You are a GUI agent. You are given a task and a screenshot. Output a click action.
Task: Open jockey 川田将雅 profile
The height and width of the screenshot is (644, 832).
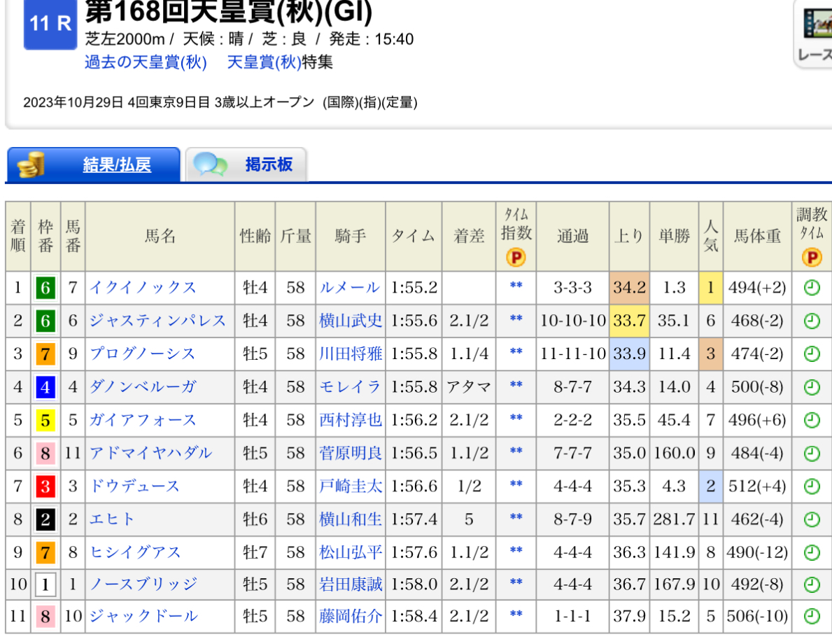click(351, 353)
